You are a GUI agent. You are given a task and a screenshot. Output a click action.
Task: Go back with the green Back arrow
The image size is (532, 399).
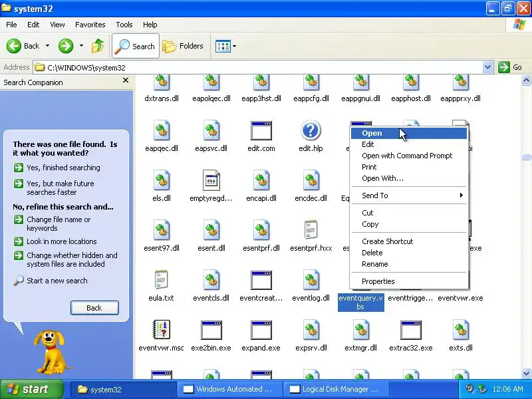click(23, 46)
